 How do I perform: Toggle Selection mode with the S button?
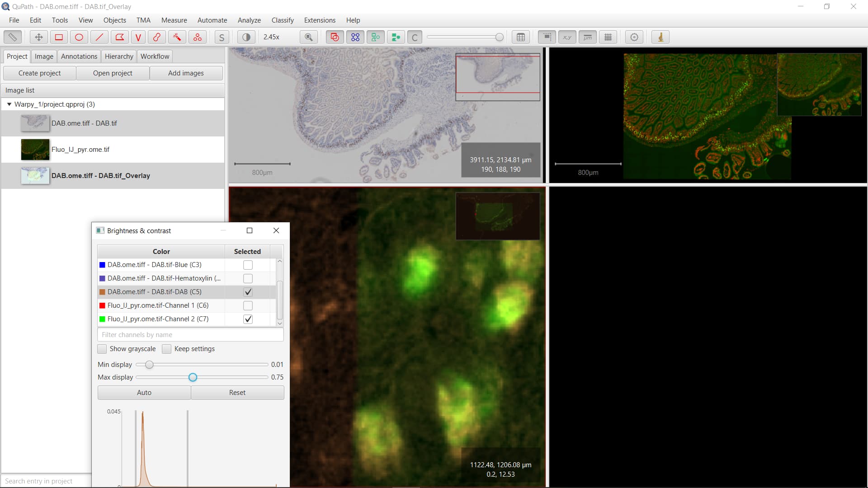[222, 37]
